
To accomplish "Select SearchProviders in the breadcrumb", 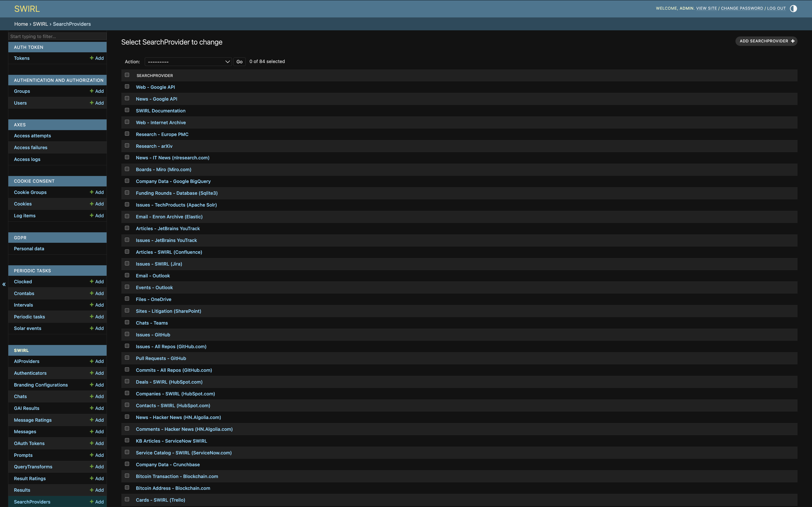I will point(71,24).
